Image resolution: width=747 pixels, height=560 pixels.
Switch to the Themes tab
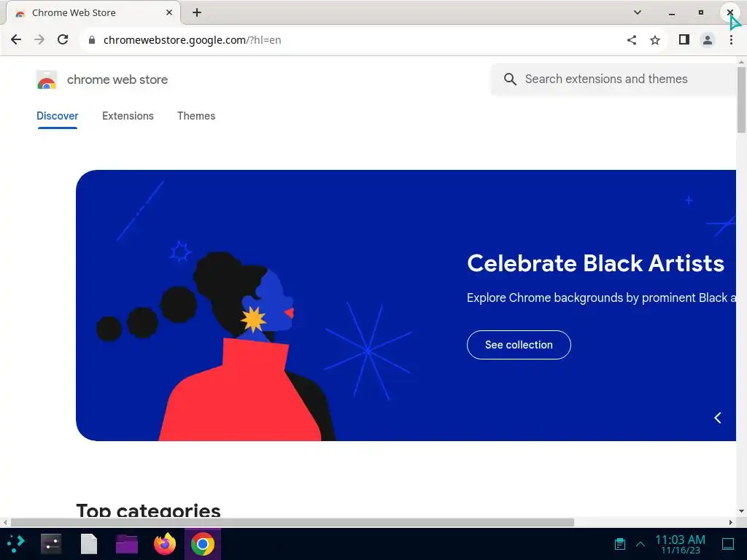tap(196, 116)
